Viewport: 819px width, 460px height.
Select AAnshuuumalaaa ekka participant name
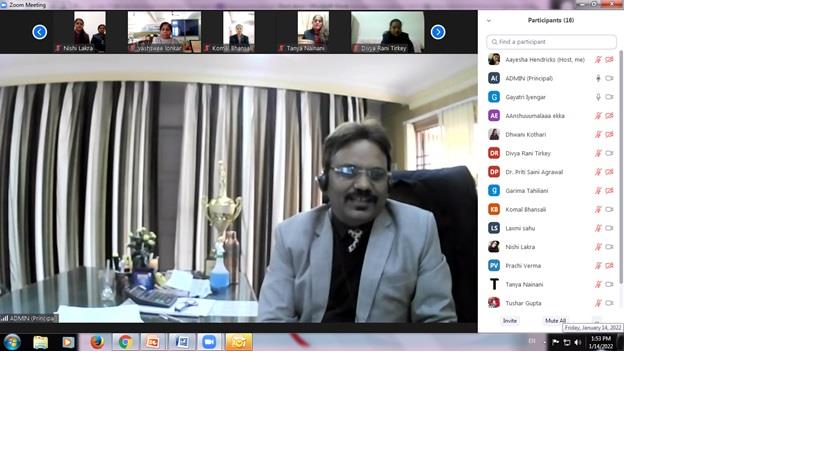click(x=534, y=116)
